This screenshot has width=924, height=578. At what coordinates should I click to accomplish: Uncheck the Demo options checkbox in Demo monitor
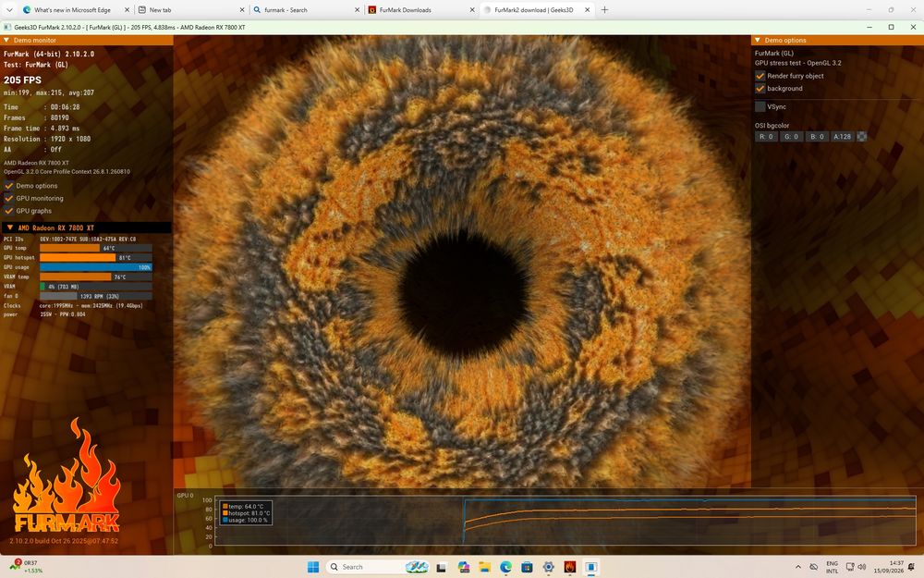pyautogui.click(x=9, y=186)
